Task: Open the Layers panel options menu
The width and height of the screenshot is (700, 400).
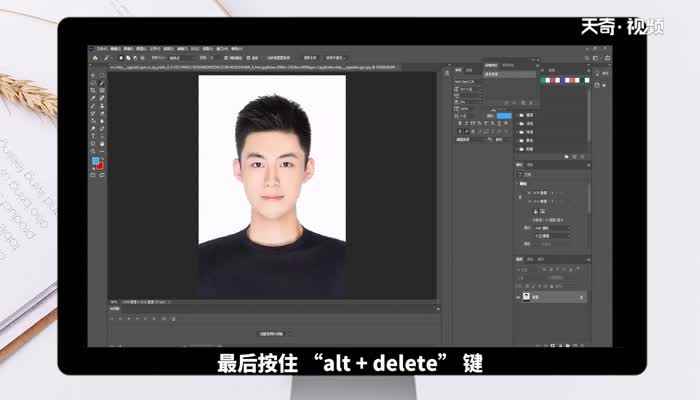Action: (x=588, y=259)
